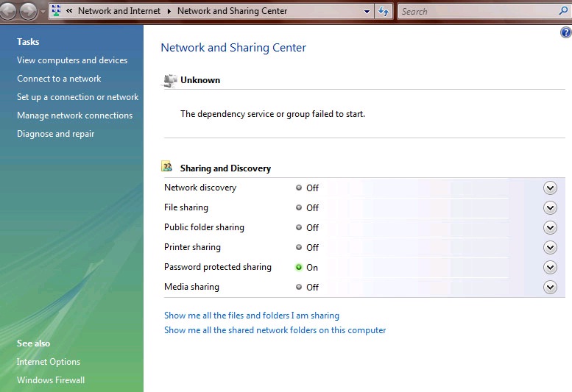
Task: Expand the File sharing settings
Action: 550,208
